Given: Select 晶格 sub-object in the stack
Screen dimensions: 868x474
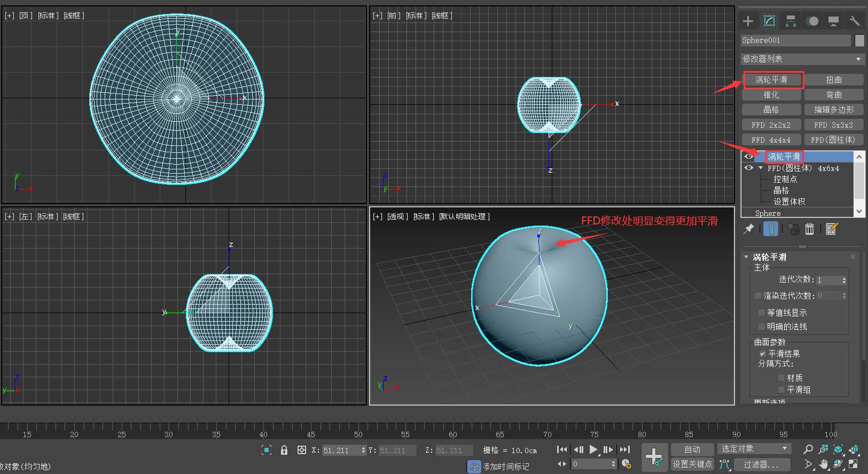Looking at the screenshot, I should (x=781, y=190).
